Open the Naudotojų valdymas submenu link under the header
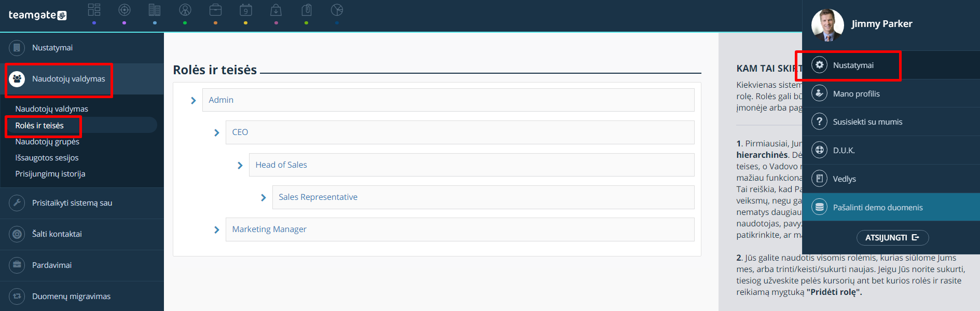Viewport: 980px width, 311px height. [x=51, y=109]
